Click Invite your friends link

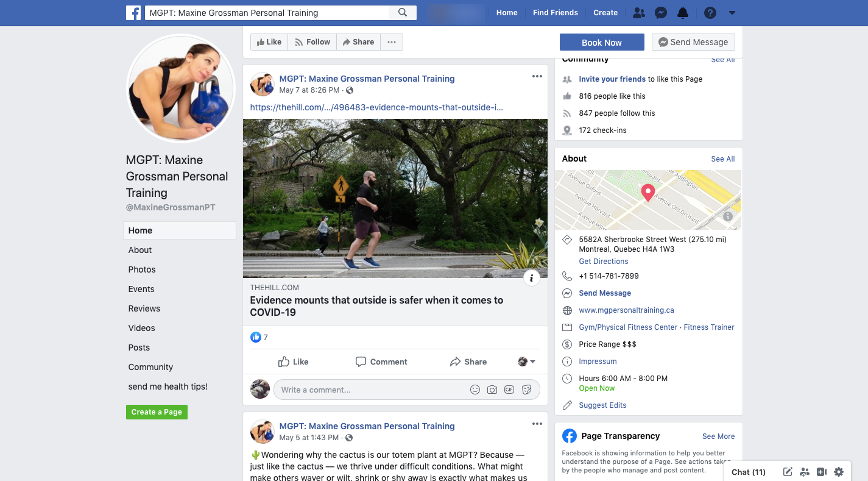click(x=612, y=79)
